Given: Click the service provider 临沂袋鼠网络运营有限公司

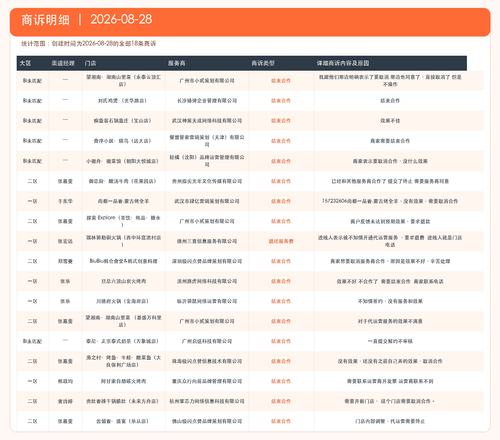Looking at the screenshot, I should pyautogui.click(x=207, y=301).
